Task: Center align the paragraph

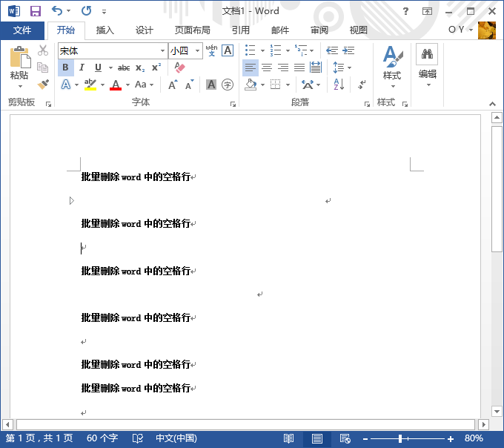Action: click(x=267, y=67)
